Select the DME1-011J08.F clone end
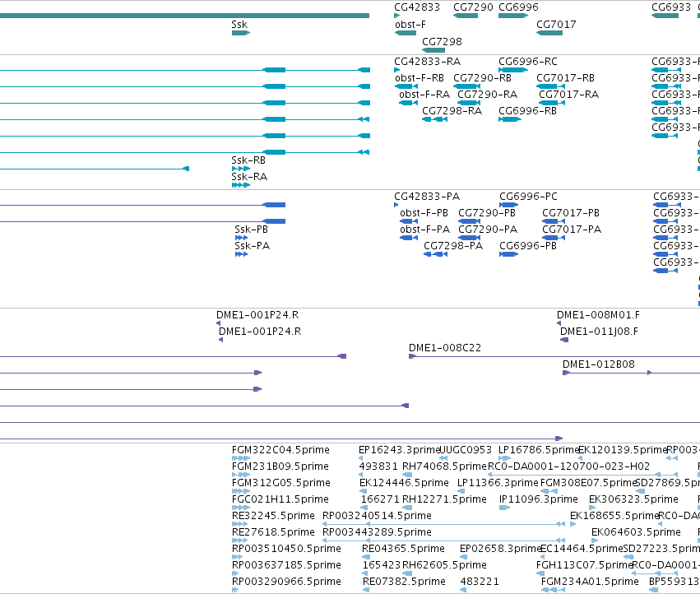 564,341
